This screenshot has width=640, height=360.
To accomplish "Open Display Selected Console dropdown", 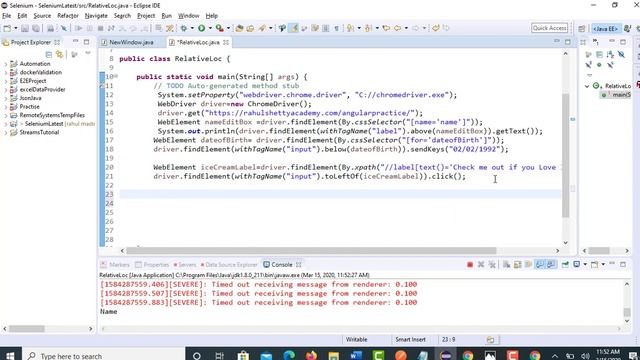I will [x=585, y=264].
